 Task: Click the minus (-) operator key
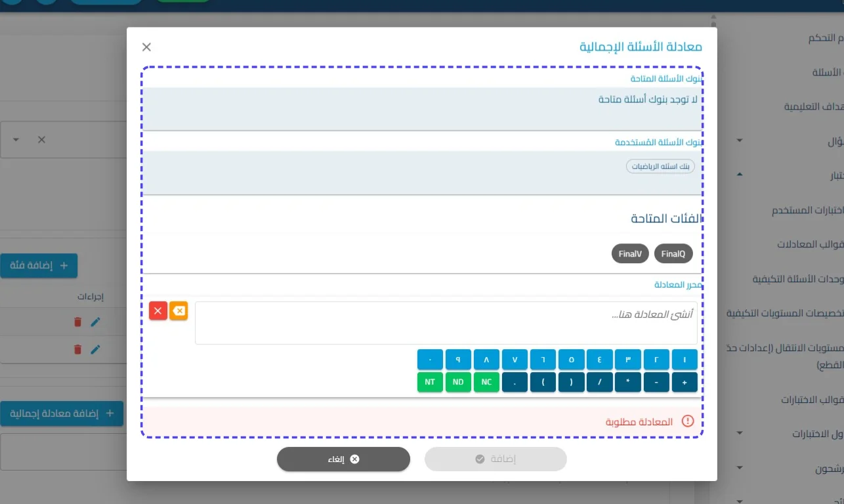(x=656, y=382)
